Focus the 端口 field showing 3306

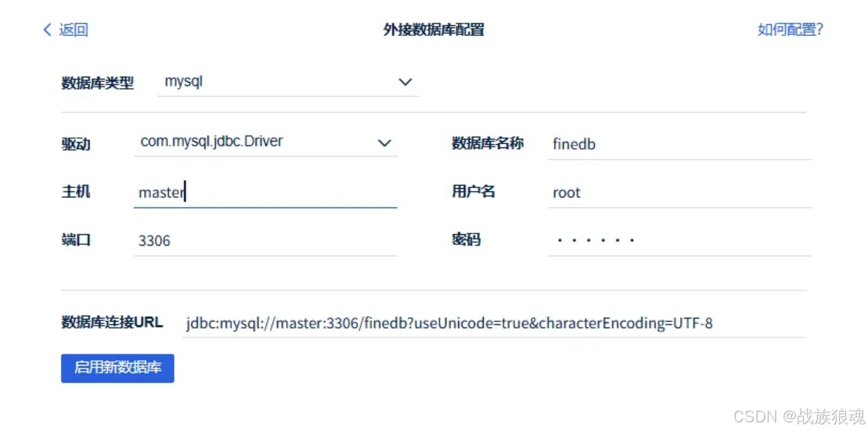click(x=265, y=241)
